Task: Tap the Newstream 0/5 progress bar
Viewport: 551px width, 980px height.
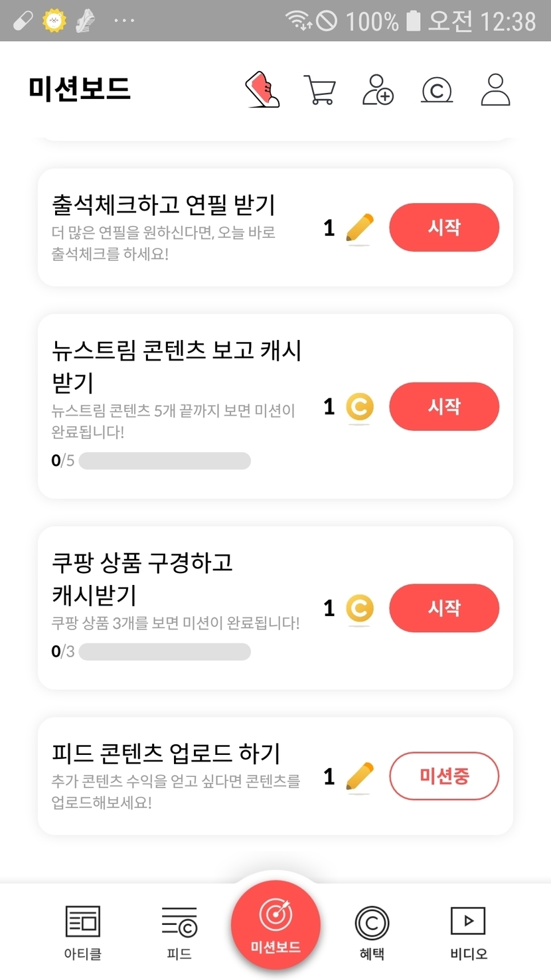Action: pos(165,461)
